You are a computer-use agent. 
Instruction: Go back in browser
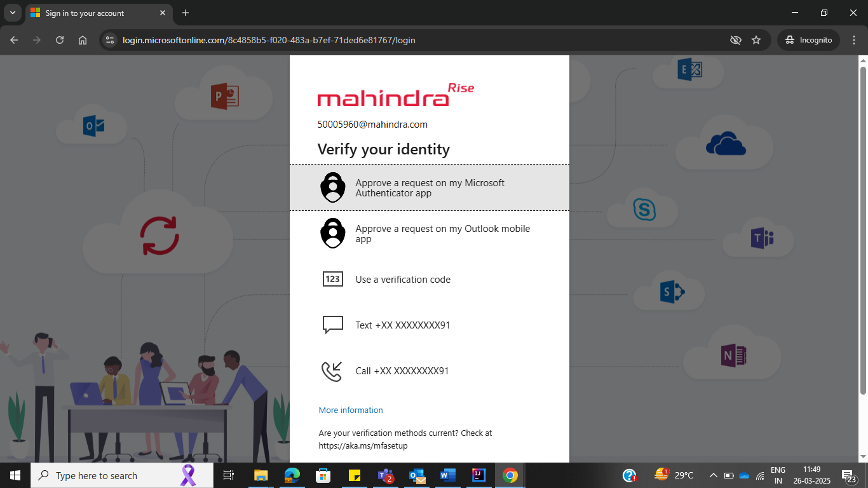[x=14, y=40]
